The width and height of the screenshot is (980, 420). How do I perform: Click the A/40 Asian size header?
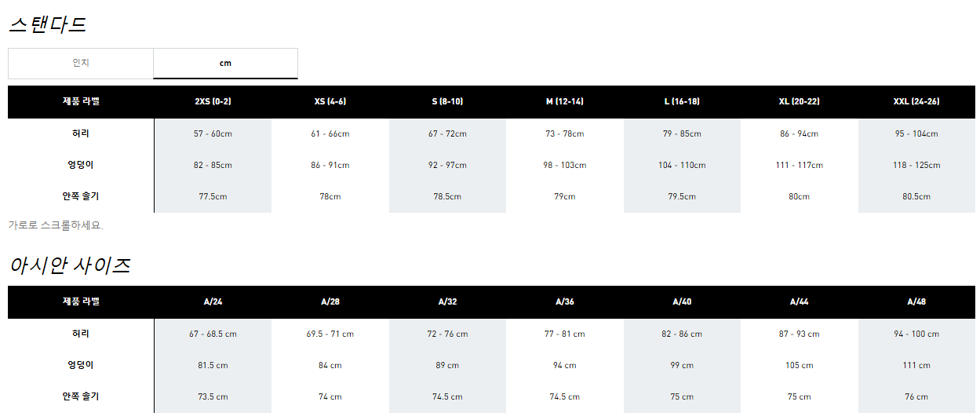tap(682, 302)
